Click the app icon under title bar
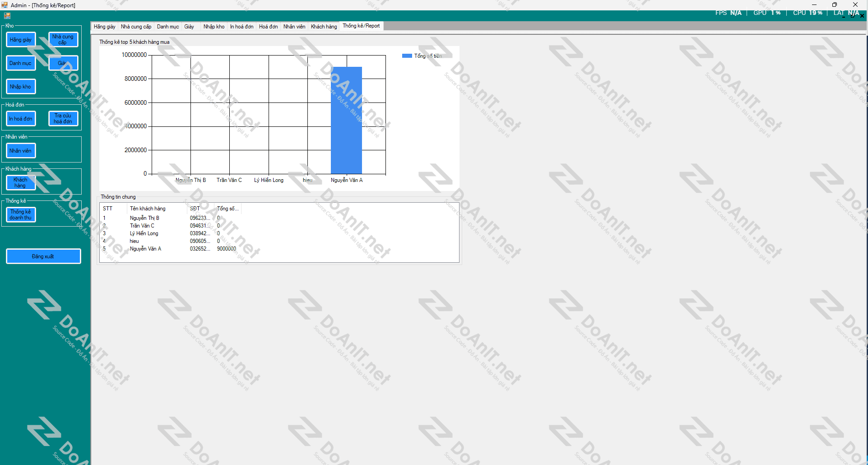 tap(7, 16)
